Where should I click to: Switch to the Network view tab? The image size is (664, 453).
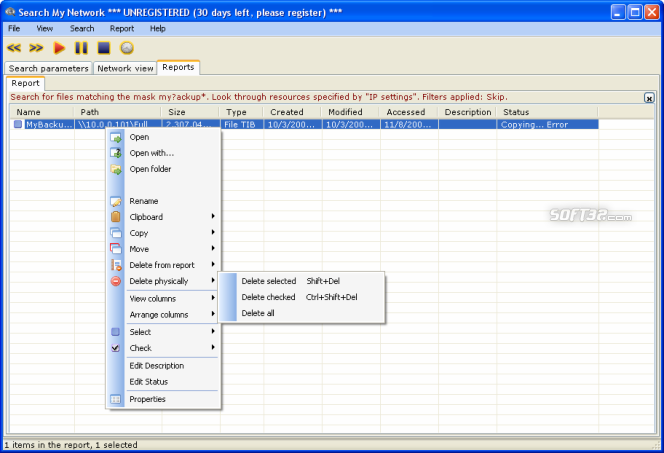pyautogui.click(x=125, y=69)
